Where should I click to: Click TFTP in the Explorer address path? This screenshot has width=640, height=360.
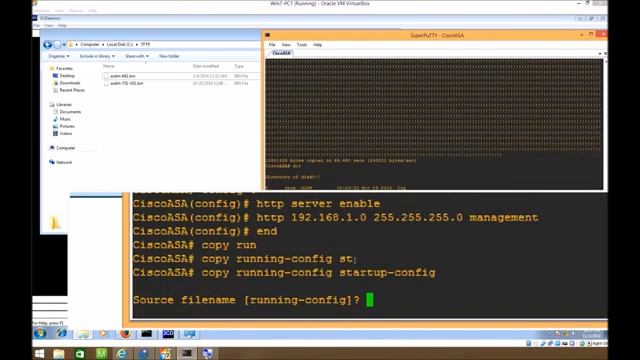145,44
